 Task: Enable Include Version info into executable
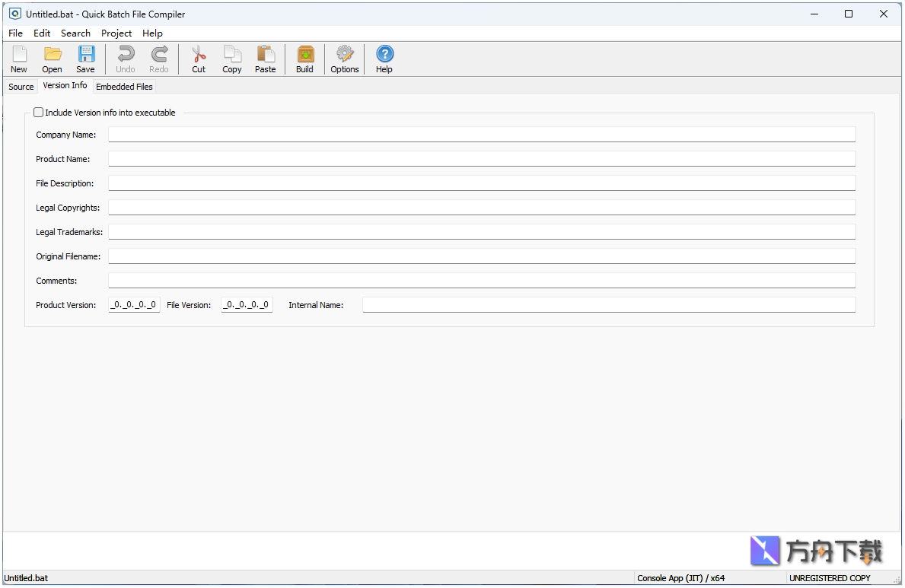[38, 112]
